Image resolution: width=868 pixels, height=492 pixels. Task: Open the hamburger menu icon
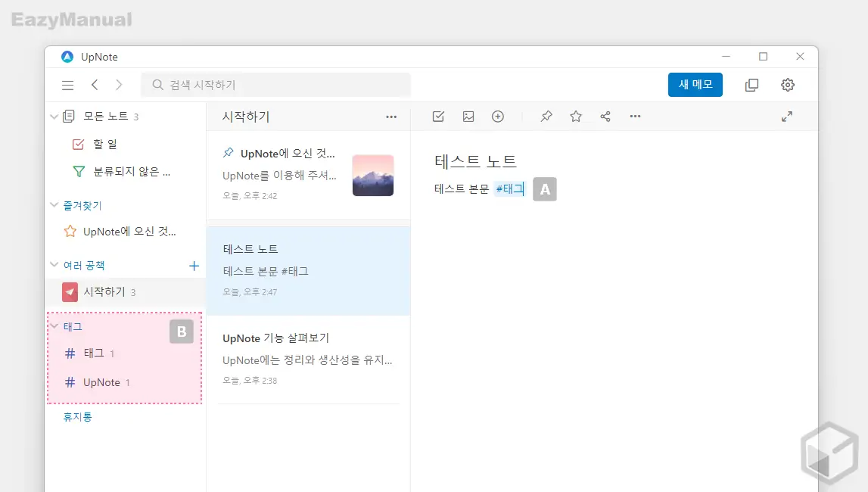[x=67, y=86]
